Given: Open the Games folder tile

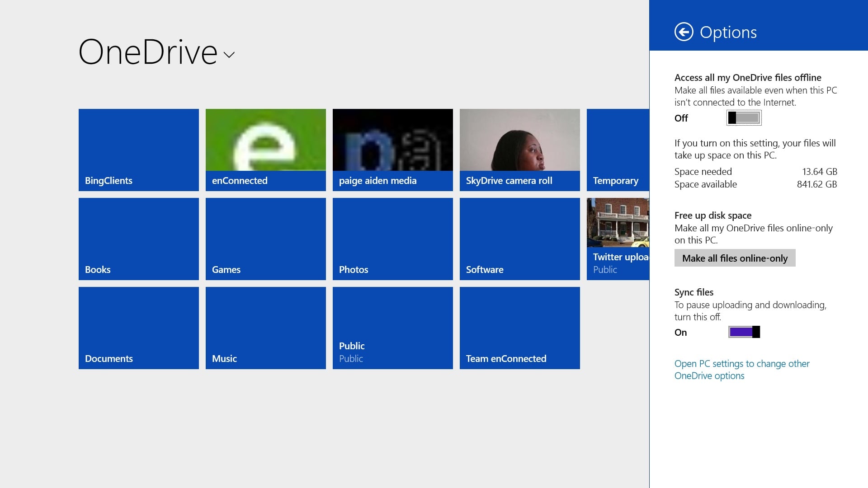Looking at the screenshot, I should (265, 239).
